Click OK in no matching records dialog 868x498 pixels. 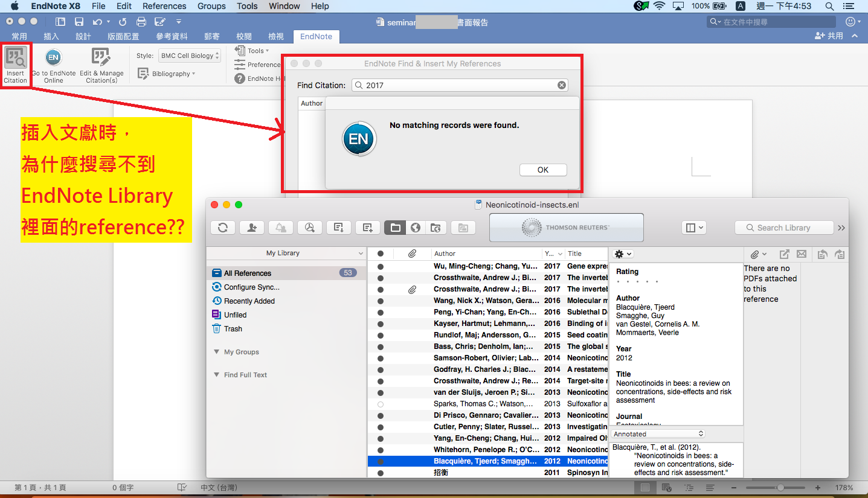tap(543, 170)
